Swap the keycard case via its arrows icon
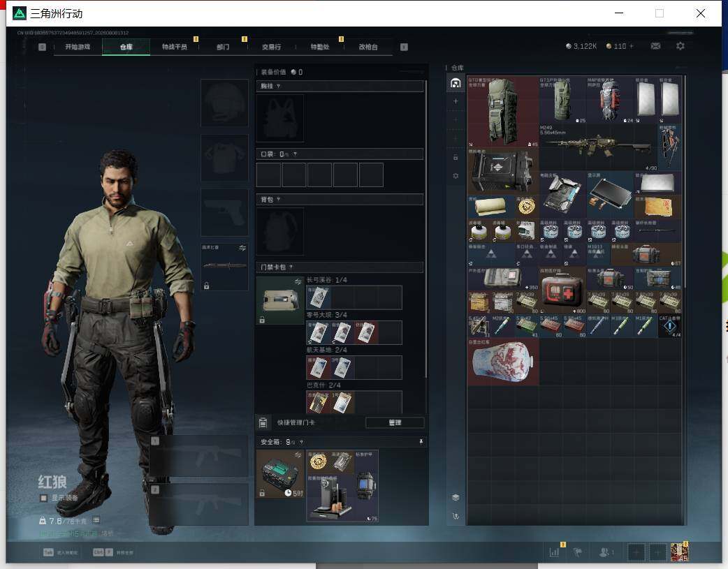Viewport: 728px width, 569px height. (x=298, y=282)
